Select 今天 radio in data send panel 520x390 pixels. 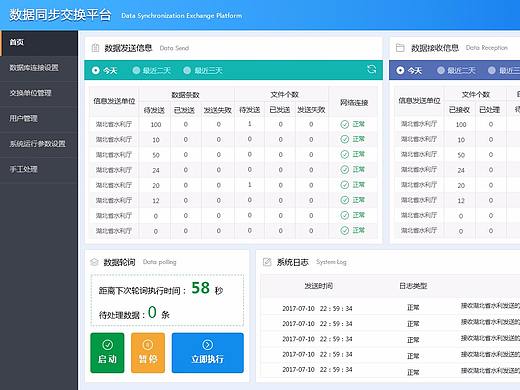96,70
